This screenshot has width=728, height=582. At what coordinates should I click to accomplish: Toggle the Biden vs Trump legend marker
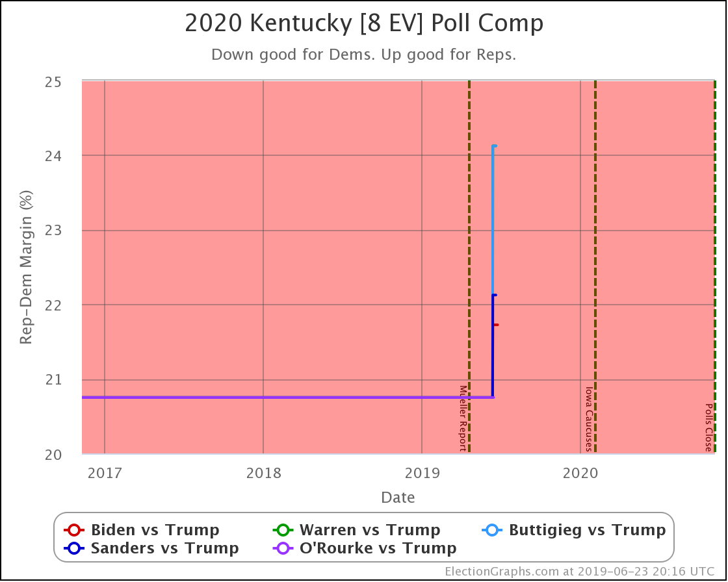74,529
